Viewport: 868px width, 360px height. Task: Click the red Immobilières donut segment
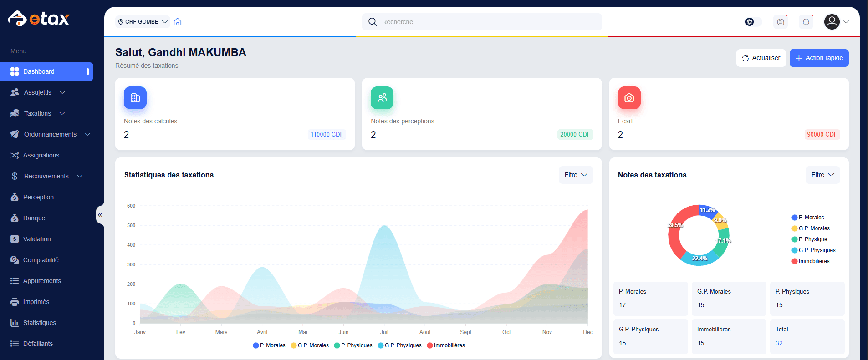point(674,237)
